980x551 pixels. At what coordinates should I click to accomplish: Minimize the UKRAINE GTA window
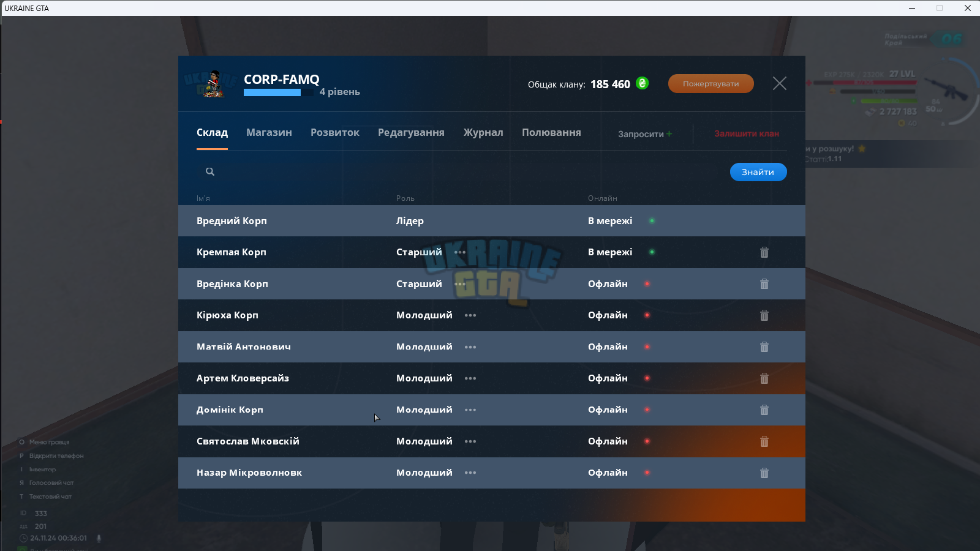[x=912, y=8]
